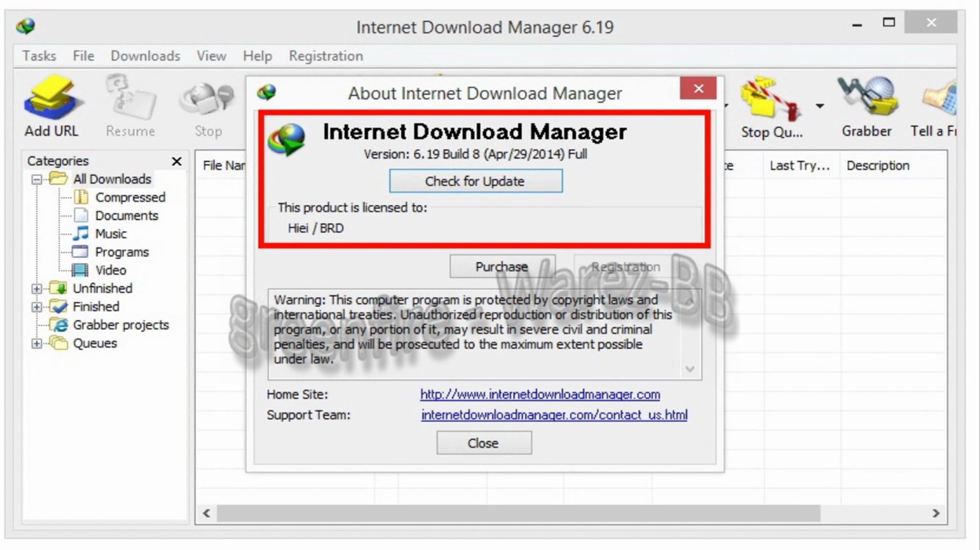The image size is (980, 550).
Task: Collapse the All Downloads tree node
Action: (37, 179)
